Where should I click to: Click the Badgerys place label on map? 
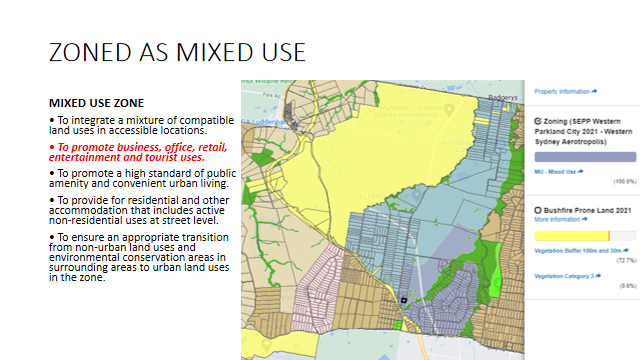(x=503, y=98)
